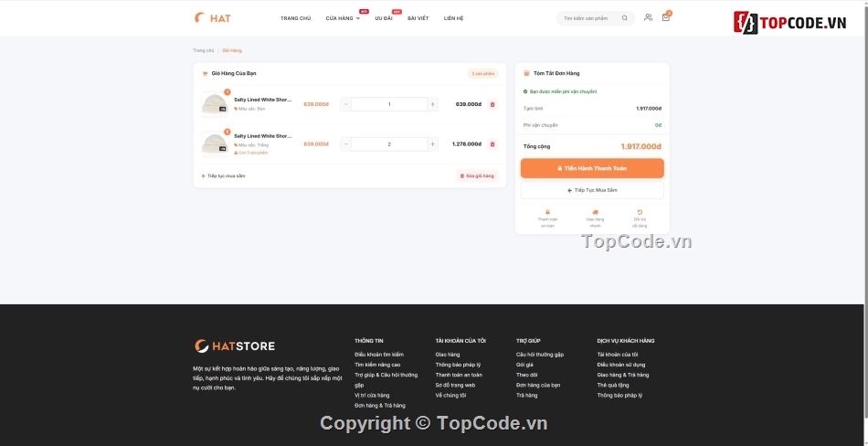Viewport: 868px width, 446px height.
Task: Increase quantity of the Trắng hat
Action: pyautogui.click(x=432, y=144)
